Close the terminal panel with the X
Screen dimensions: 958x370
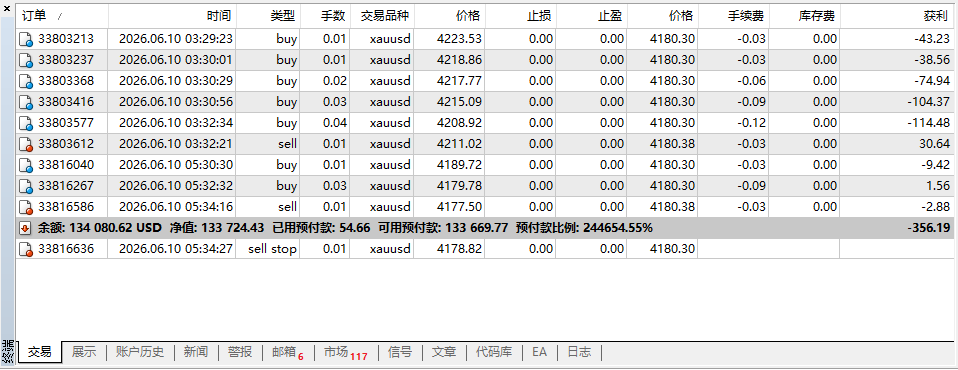coord(7,9)
